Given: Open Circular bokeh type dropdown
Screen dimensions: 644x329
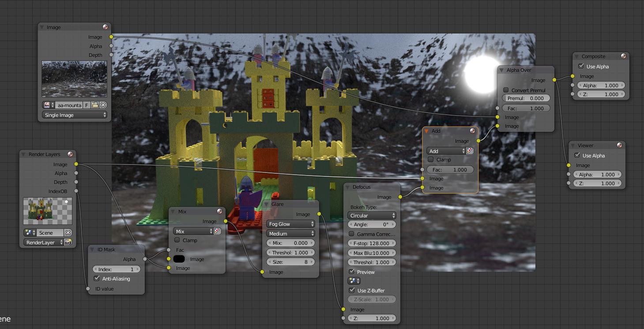Looking at the screenshot, I should tap(372, 215).
